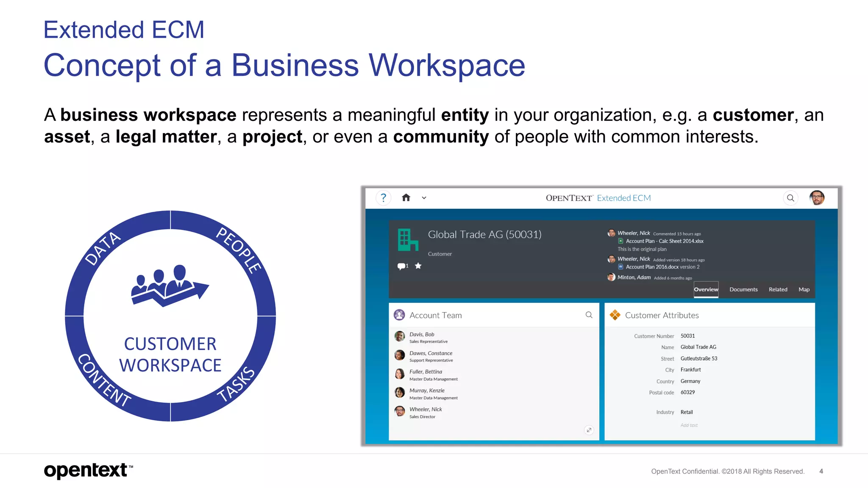Expand the dropdown chevron next to home
868x488 pixels.
point(424,198)
